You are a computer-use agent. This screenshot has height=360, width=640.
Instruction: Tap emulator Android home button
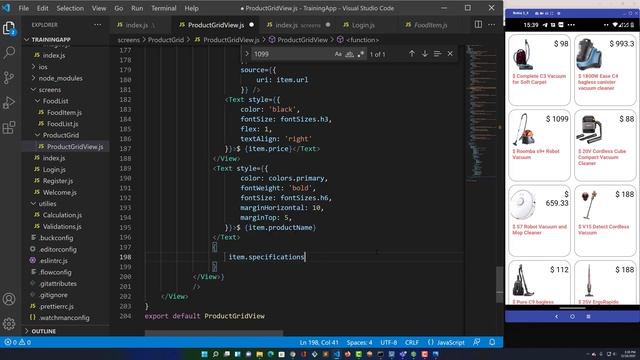tap(572, 316)
